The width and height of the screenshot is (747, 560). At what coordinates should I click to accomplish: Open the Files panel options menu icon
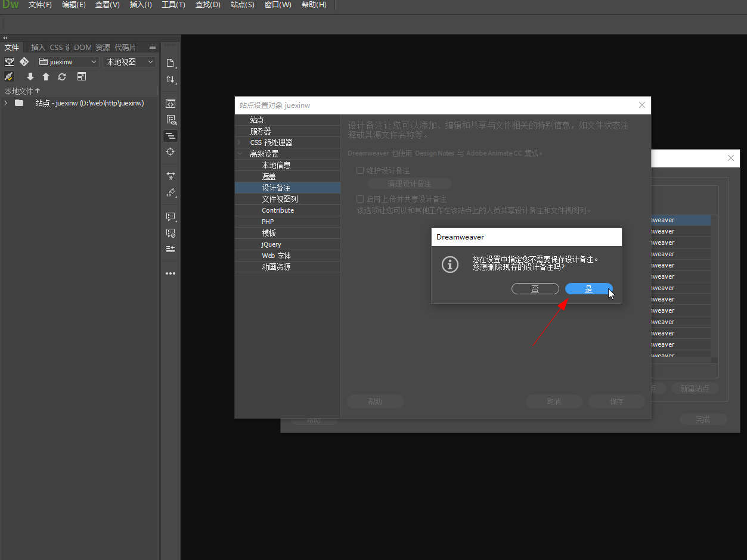coord(153,47)
